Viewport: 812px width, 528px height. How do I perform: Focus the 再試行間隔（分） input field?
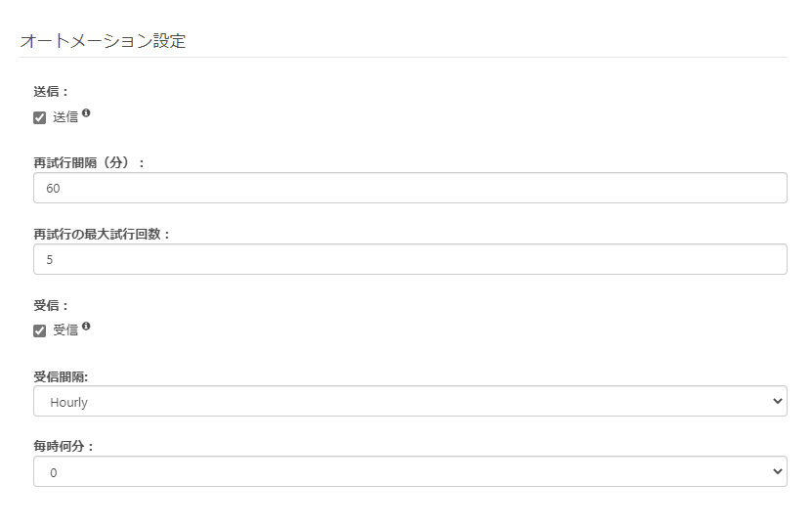(409, 188)
